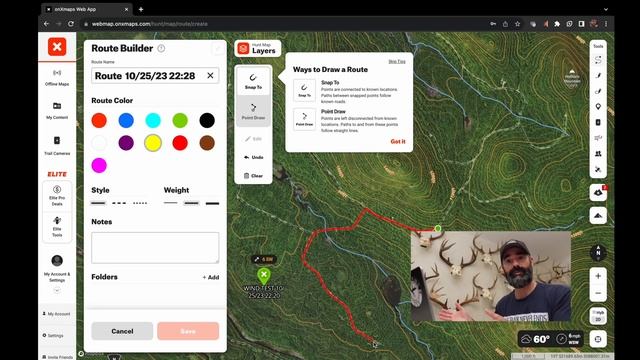Click the center-on-location target button
The image size is (640, 360).
(x=598, y=339)
